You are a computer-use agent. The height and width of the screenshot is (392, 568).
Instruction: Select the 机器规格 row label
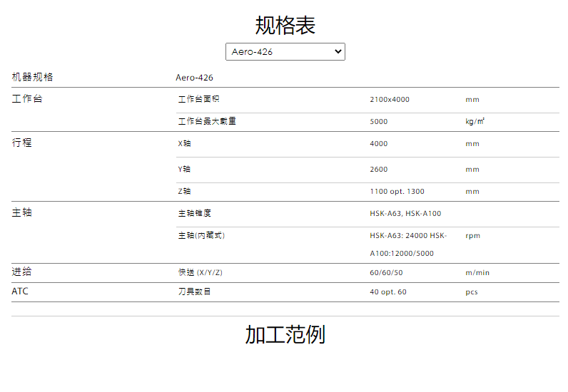coord(32,77)
